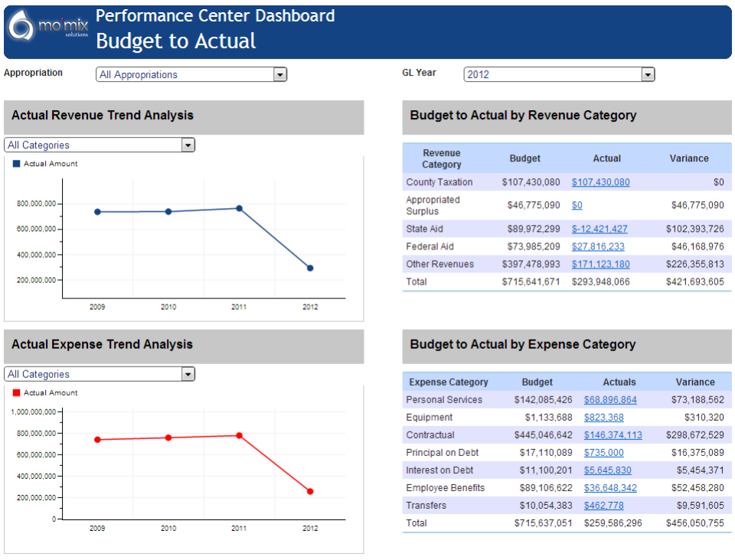
Task: Select the Appropriated Surplus row label
Action: point(433,205)
